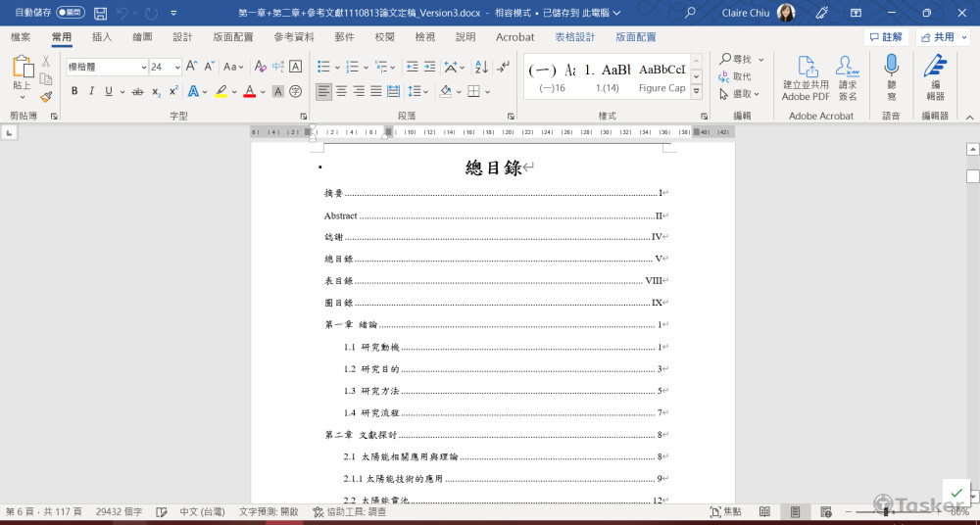Collapse the ribbon with chevron
Image resolution: width=980 pixels, height=525 pixels.
click(969, 117)
